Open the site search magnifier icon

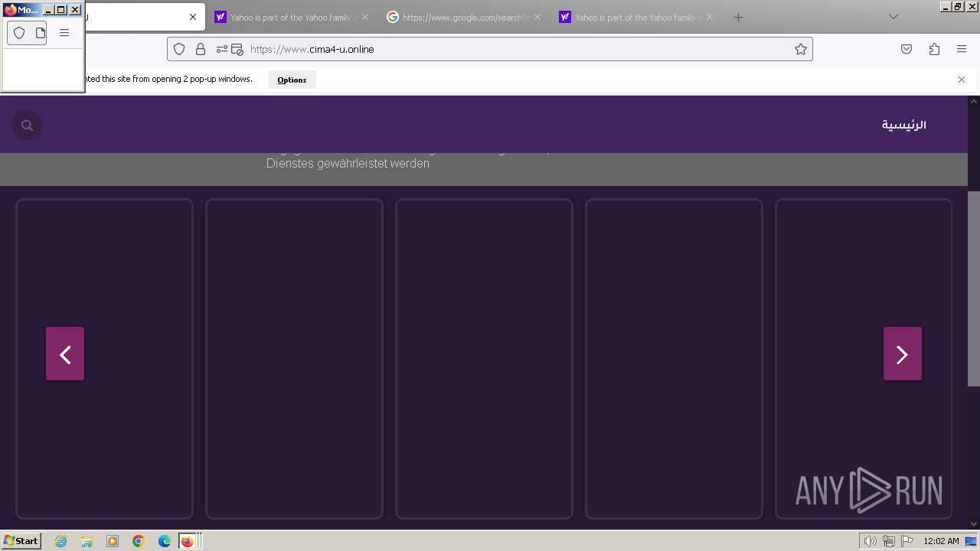(x=27, y=125)
